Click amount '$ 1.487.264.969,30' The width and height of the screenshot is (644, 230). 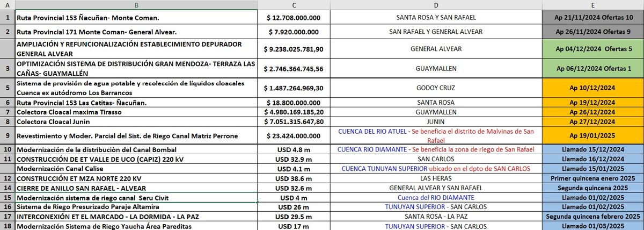(x=294, y=88)
